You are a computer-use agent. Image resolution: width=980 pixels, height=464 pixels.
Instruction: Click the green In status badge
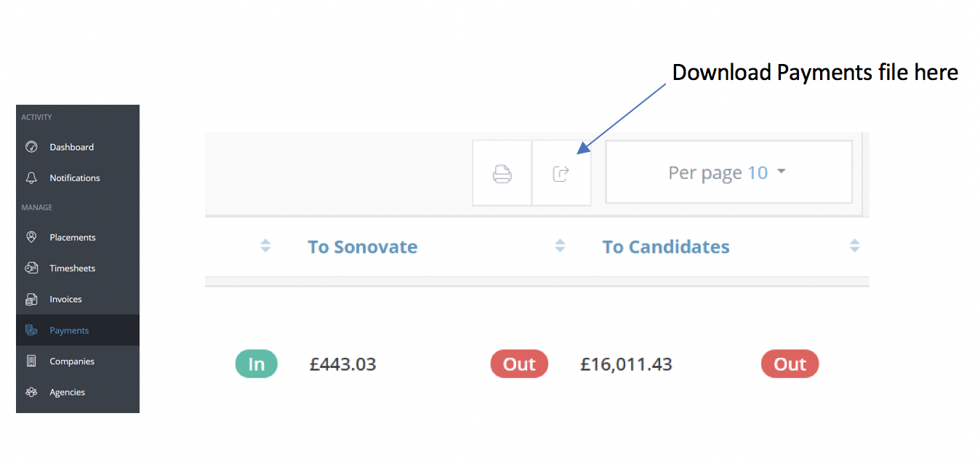[x=257, y=364]
